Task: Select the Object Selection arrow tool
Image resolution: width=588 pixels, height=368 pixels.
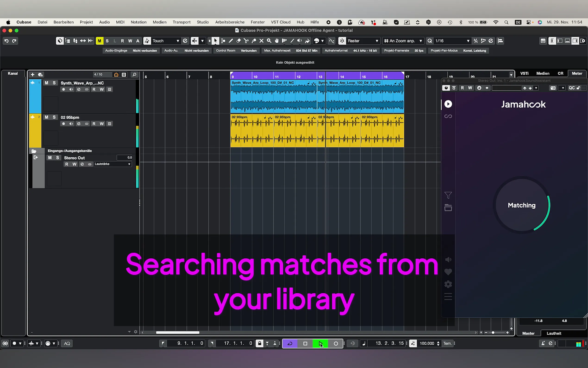Action: [x=215, y=41]
